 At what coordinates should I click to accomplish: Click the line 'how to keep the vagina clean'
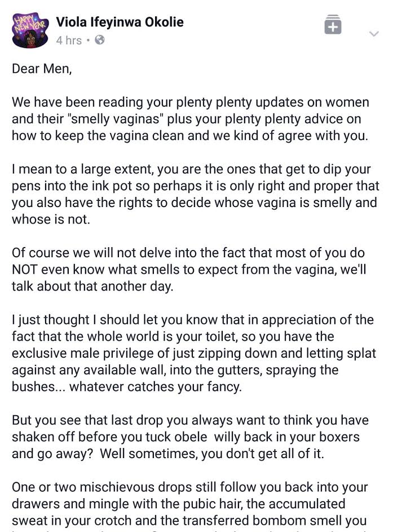190,136
